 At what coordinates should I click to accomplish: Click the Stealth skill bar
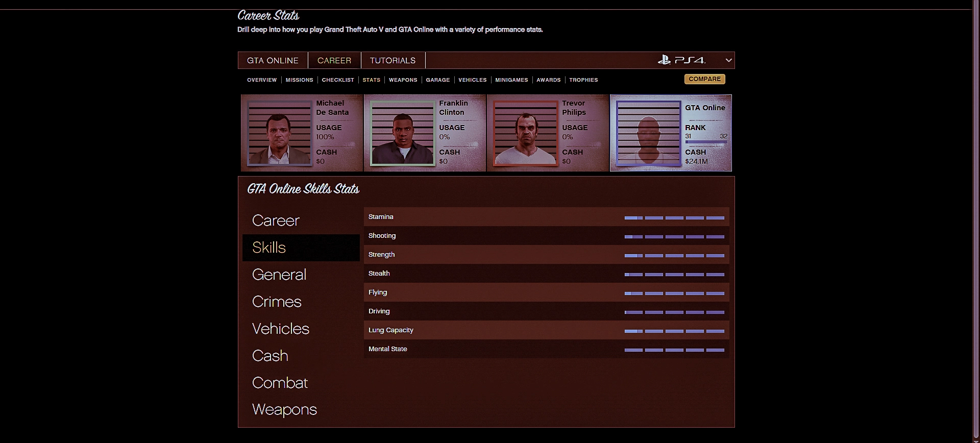pyautogui.click(x=674, y=275)
